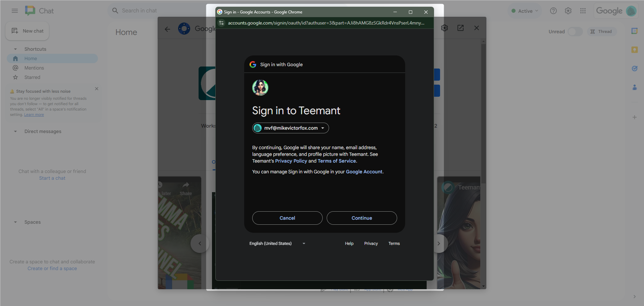Open the Marketplace listing in a new window
644x306 pixels.
coord(461,28)
